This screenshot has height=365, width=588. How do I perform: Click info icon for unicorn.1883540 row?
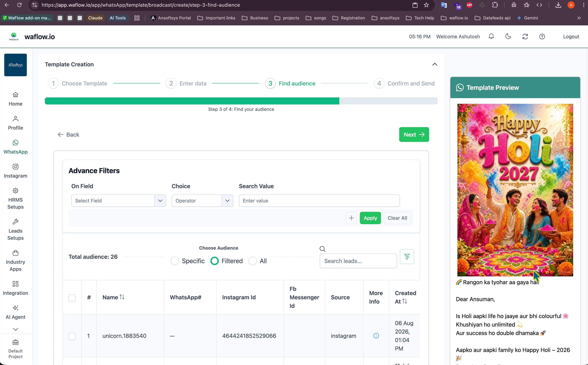(x=376, y=336)
